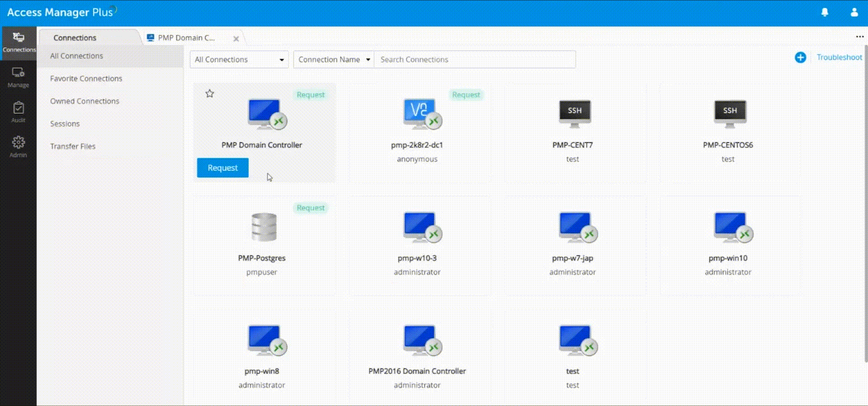The height and width of the screenshot is (406, 868).
Task: Click the blue Request button
Action: pos(222,168)
